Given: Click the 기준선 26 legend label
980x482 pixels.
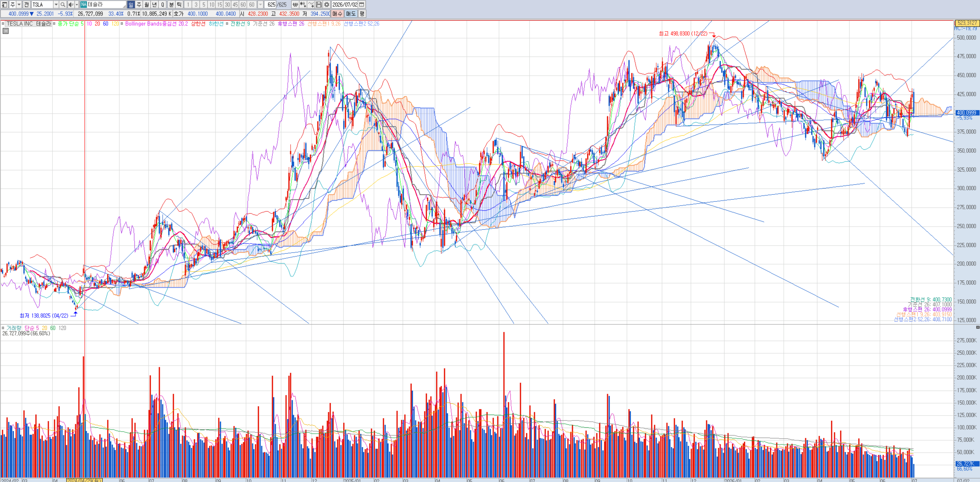Looking at the screenshot, I should point(264,24).
